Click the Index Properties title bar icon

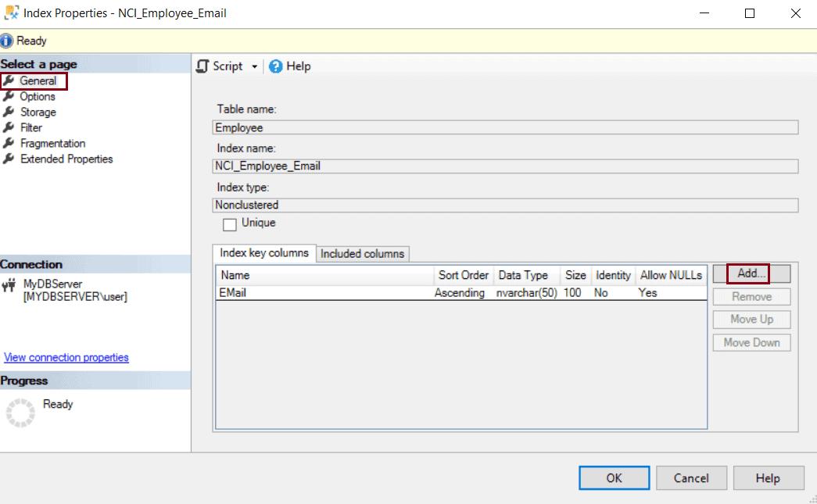click(x=11, y=13)
